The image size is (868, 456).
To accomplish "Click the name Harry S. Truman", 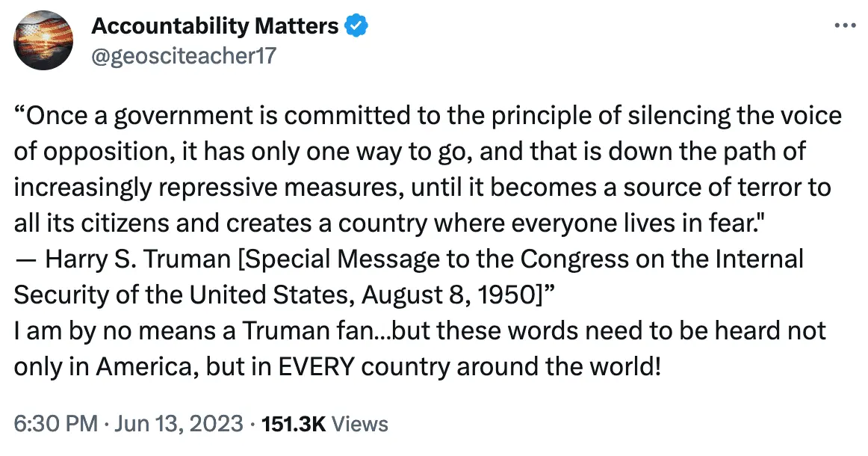I will point(141,259).
